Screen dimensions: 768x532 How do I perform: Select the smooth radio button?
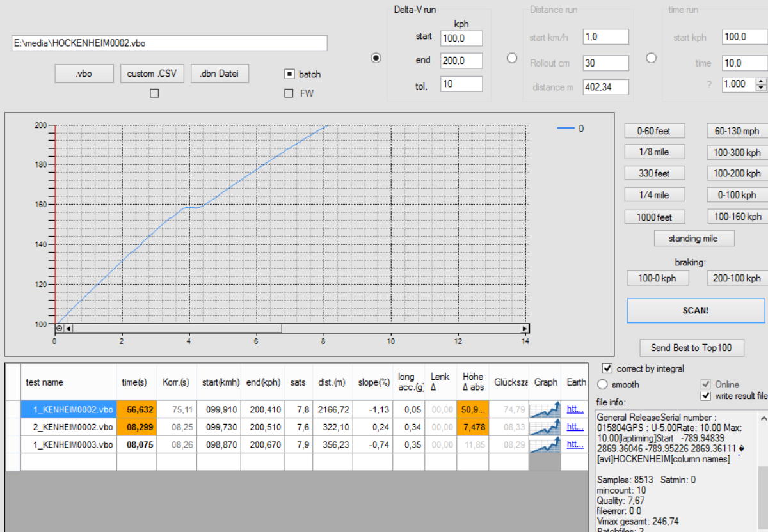pos(602,384)
